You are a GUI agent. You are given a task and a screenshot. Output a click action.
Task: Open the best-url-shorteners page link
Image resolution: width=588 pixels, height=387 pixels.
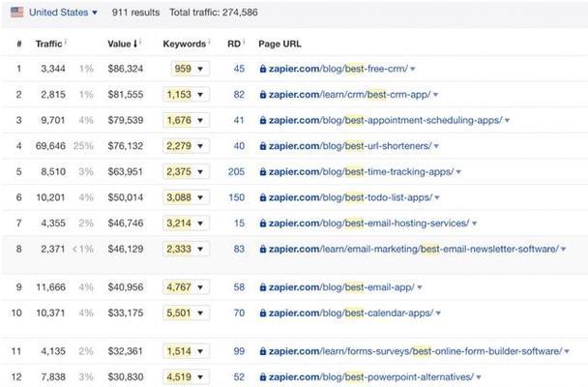click(350, 146)
